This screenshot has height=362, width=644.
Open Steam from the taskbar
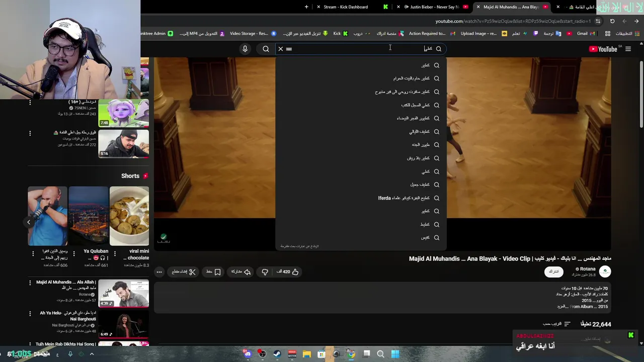(x=277, y=354)
